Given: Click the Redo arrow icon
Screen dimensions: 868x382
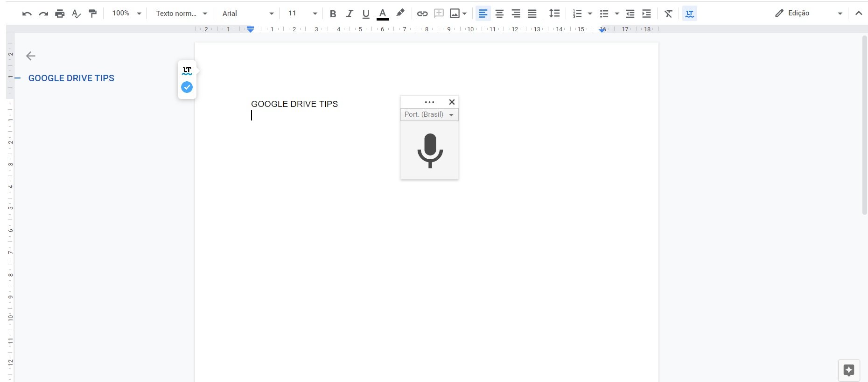Looking at the screenshot, I should (x=43, y=14).
